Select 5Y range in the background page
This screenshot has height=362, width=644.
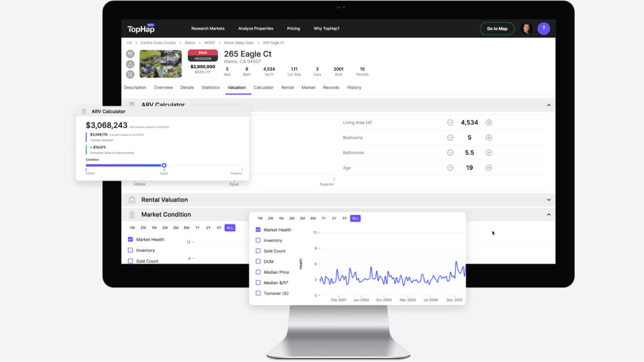(x=219, y=228)
